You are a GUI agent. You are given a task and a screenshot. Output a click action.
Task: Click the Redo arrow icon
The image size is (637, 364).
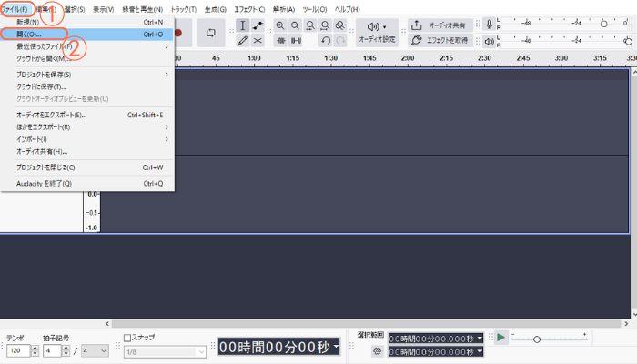coord(340,41)
